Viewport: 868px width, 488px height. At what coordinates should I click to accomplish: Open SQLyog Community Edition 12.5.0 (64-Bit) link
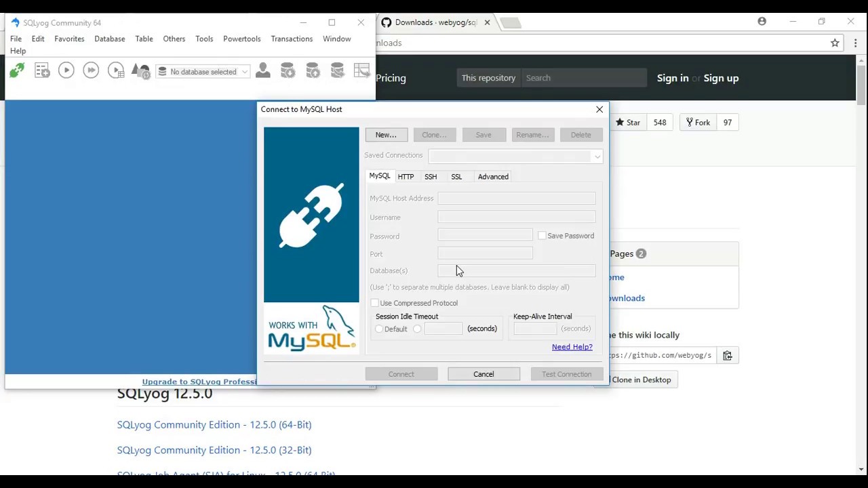214,425
